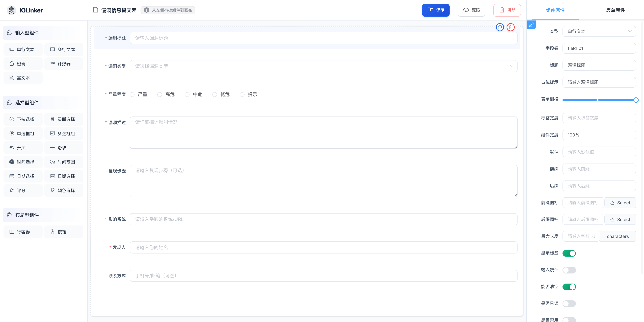The image size is (644, 322).
Task: Select the 行容器 row container component
Action: pos(23,232)
